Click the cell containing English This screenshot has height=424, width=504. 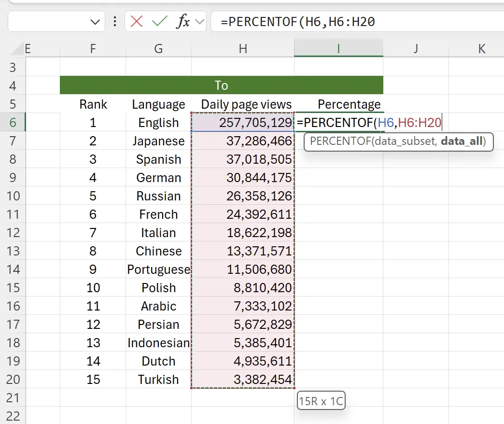point(158,123)
